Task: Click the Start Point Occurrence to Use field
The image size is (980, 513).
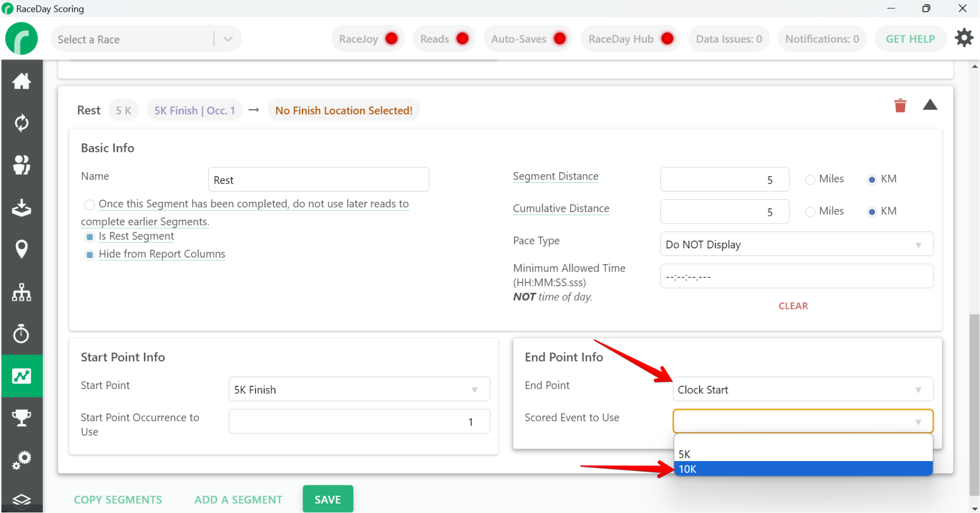Action: tap(359, 421)
